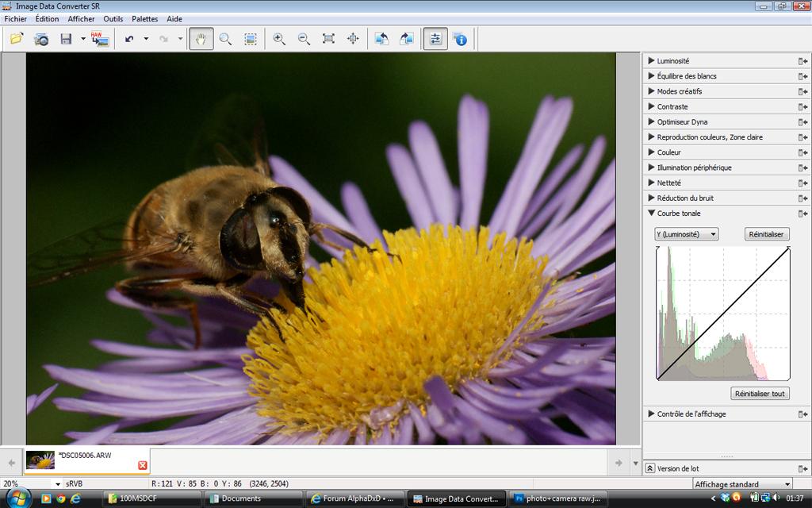812x508 pixels.
Task: Expand the Version de lot section
Action: coord(650,468)
